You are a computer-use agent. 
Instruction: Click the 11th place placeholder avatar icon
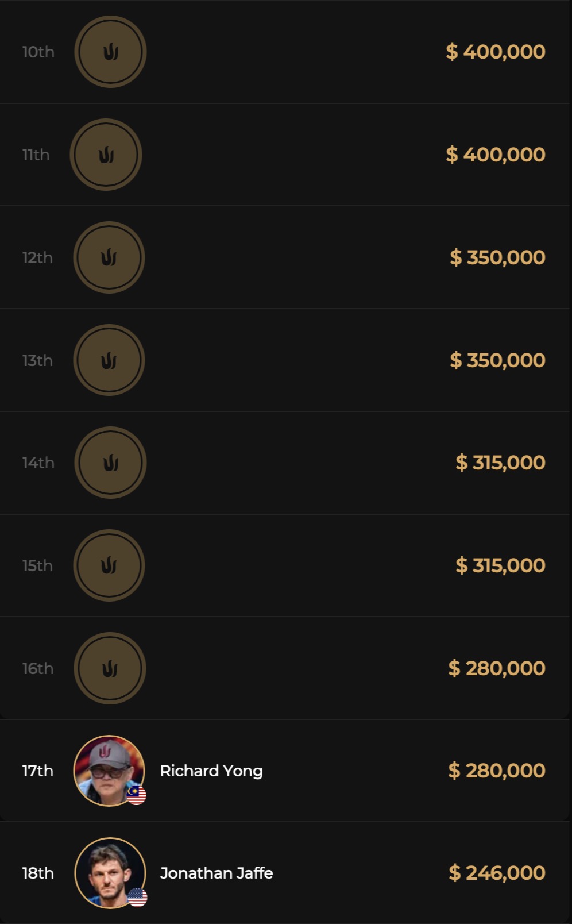[106, 155]
